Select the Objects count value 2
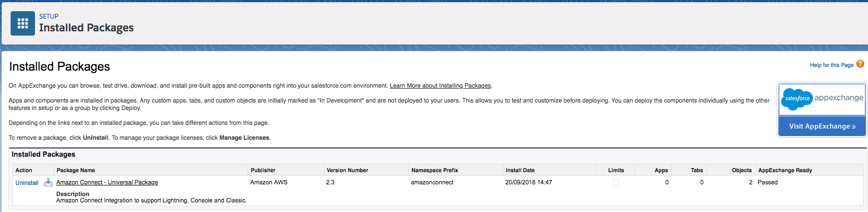The height and width of the screenshot is (212, 868). [x=751, y=182]
